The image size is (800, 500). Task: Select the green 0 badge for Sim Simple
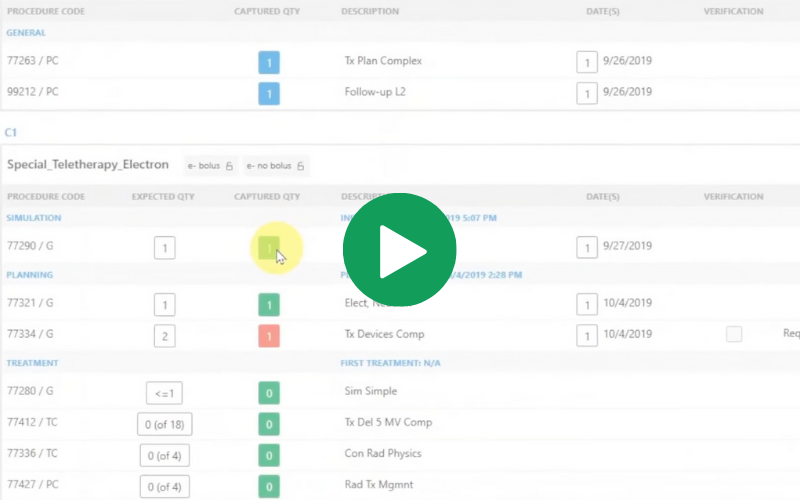coord(268,393)
